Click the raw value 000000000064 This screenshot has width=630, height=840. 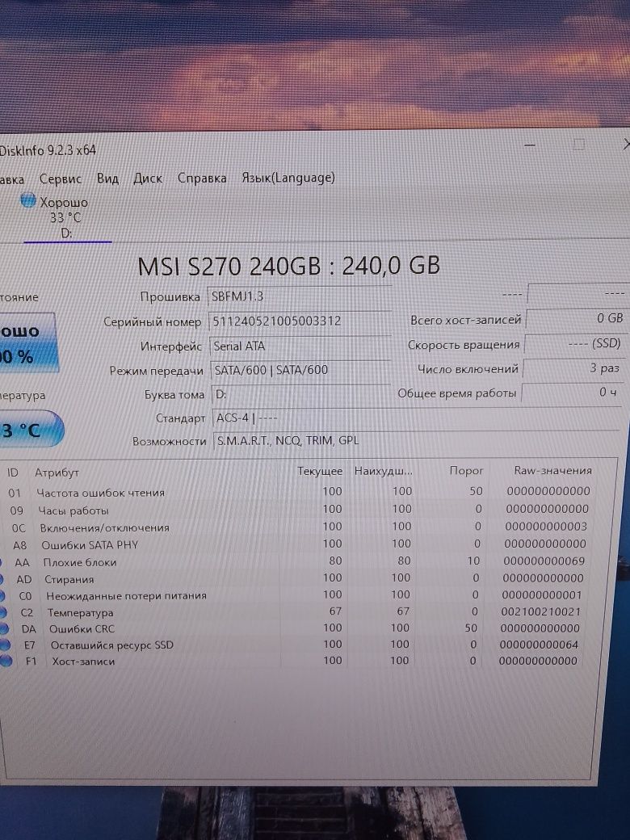pyautogui.click(x=539, y=645)
